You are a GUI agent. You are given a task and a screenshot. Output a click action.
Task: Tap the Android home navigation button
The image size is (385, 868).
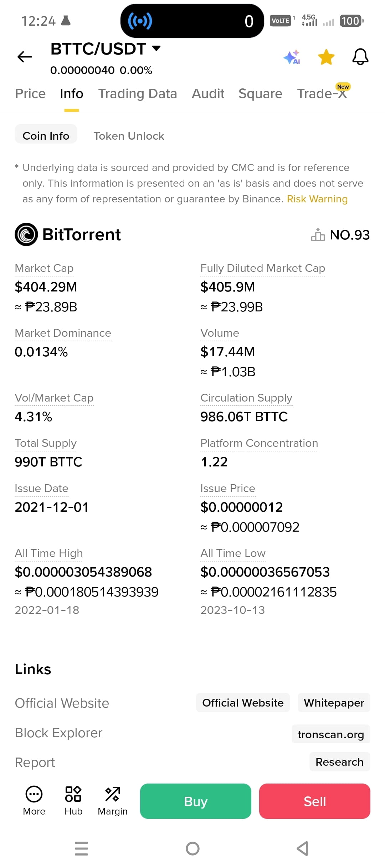pos(192,848)
